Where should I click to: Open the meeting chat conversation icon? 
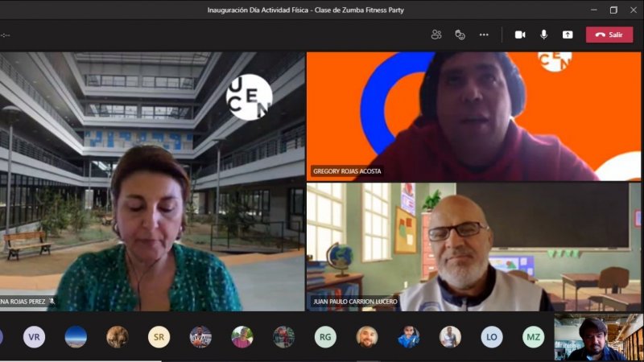click(460, 35)
